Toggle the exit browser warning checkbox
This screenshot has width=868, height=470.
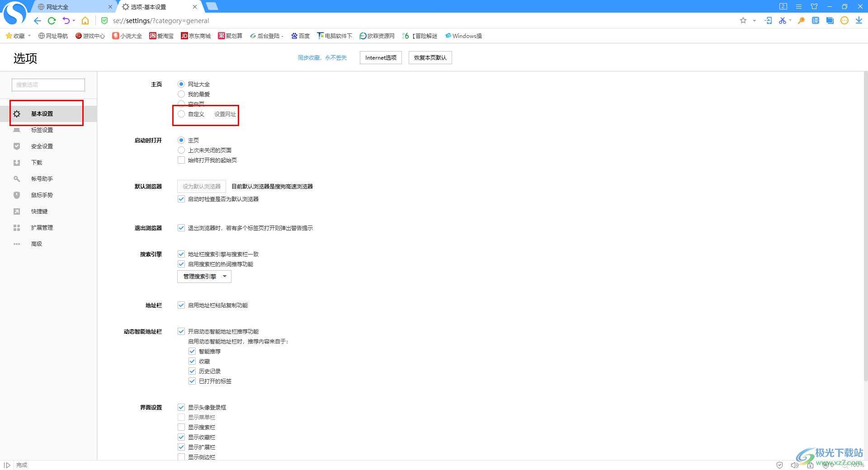[x=181, y=228]
